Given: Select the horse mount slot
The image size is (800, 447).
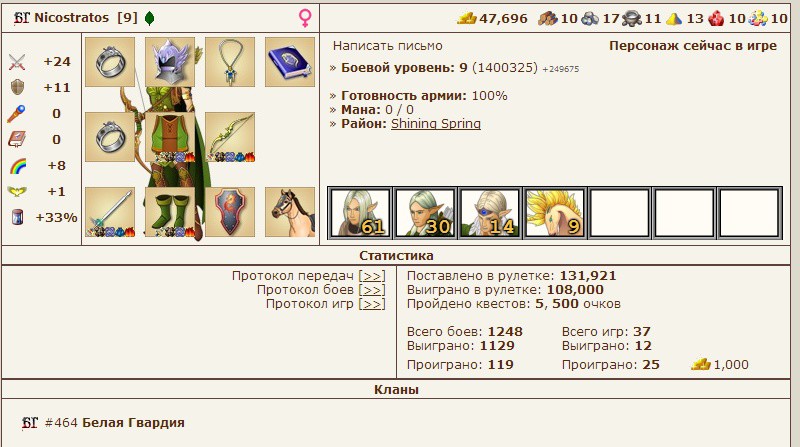Looking at the screenshot, I should 290,212.
